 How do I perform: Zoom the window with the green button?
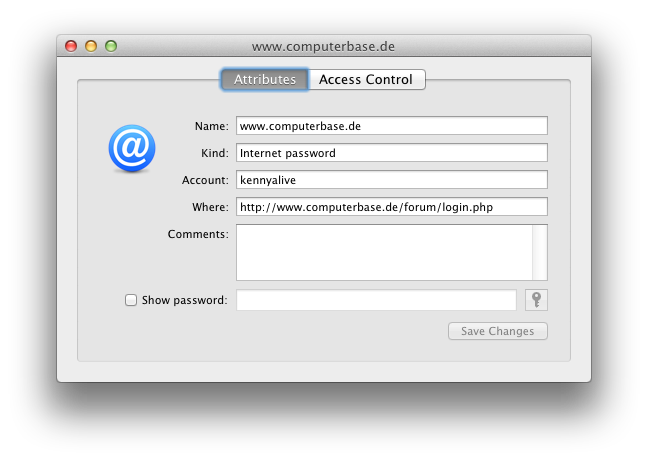pyautogui.click(x=111, y=46)
